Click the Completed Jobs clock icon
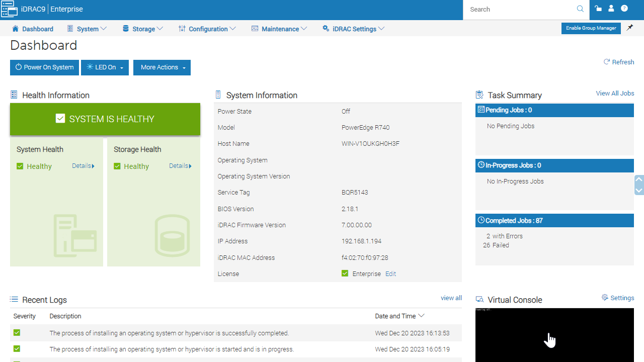This screenshot has height=362, width=644. (x=481, y=220)
